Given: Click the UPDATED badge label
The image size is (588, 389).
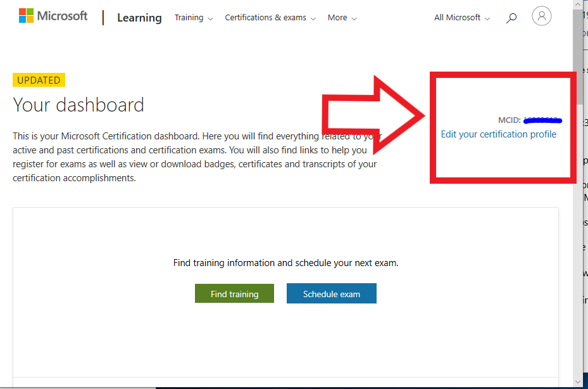Looking at the screenshot, I should pos(39,80).
